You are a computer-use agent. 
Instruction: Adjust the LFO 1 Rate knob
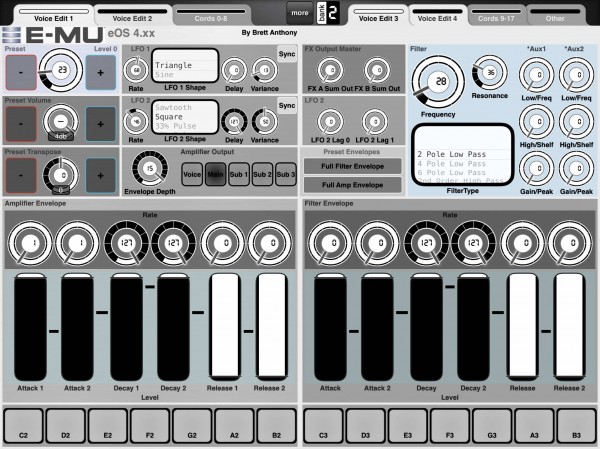point(135,70)
